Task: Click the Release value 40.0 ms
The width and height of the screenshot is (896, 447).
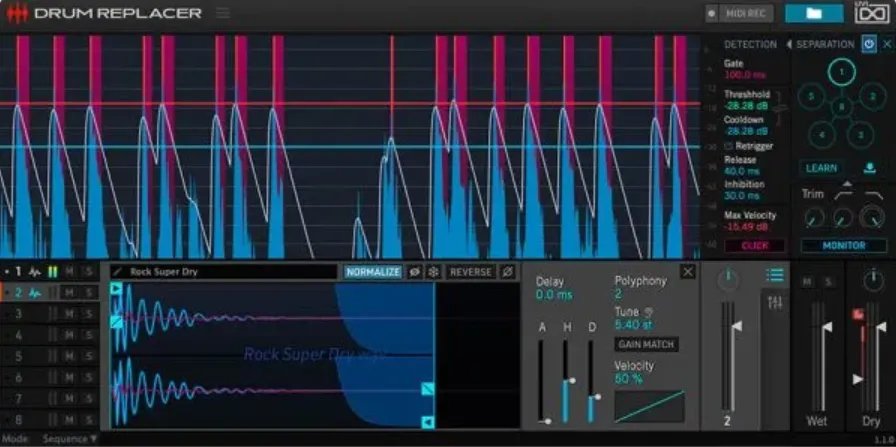Action: (x=742, y=171)
